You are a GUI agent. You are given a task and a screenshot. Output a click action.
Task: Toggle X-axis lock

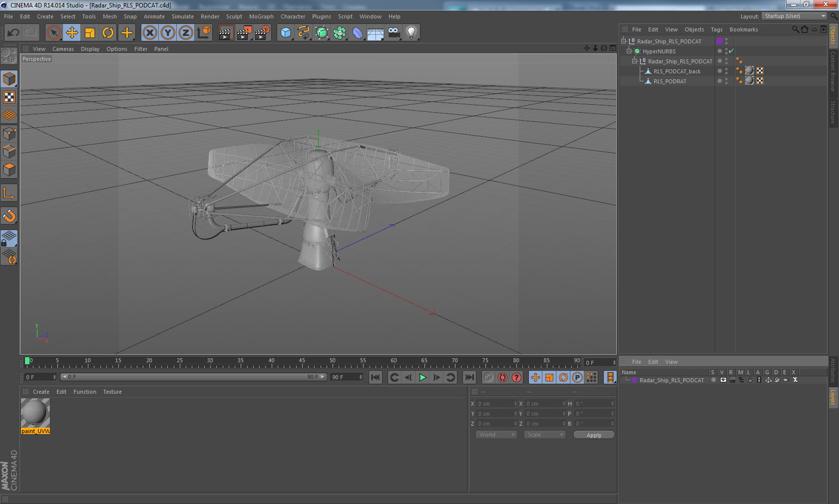[149, 33]
